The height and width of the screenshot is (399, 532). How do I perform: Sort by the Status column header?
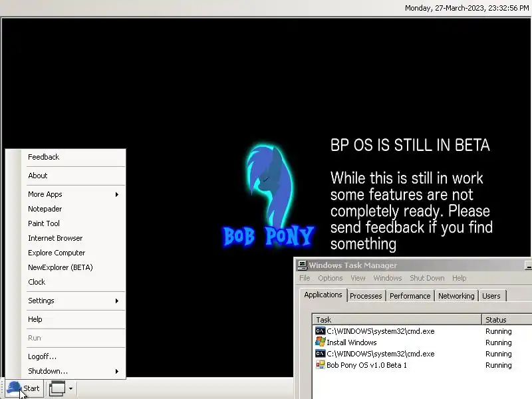pos(507,320)
